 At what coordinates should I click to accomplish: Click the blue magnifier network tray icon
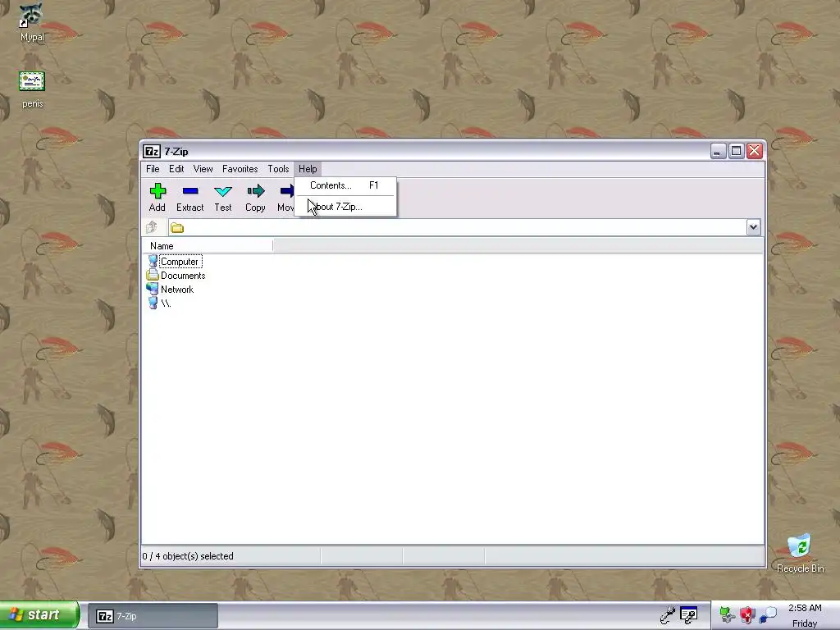(768, 615)
